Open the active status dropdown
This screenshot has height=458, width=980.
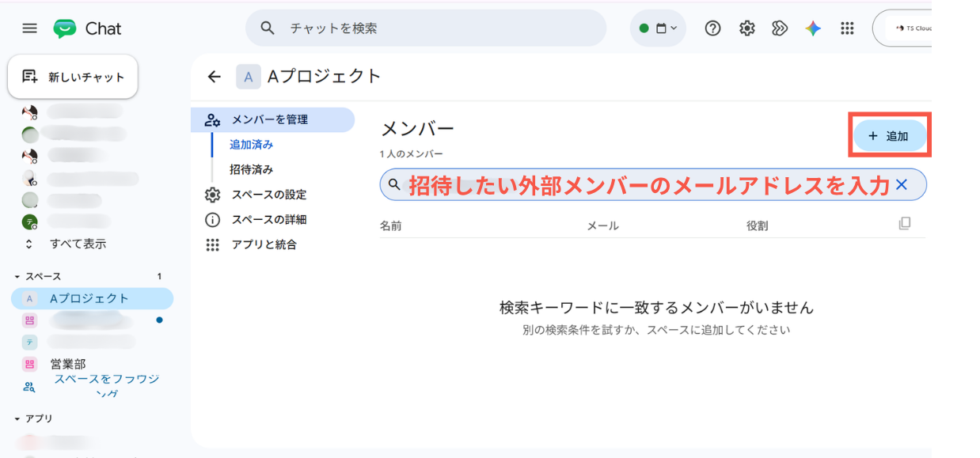click(658, 28)
